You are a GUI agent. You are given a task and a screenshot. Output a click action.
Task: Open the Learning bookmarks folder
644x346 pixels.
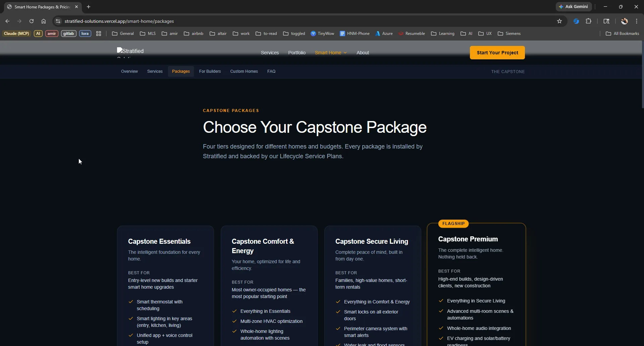click(x=443, y=34)
